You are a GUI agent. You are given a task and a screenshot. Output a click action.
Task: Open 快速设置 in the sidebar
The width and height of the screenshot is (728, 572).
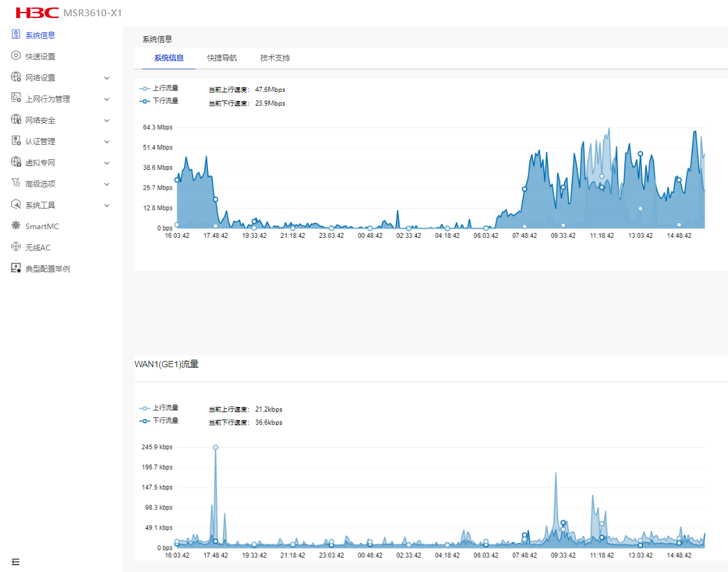[41, 57]
